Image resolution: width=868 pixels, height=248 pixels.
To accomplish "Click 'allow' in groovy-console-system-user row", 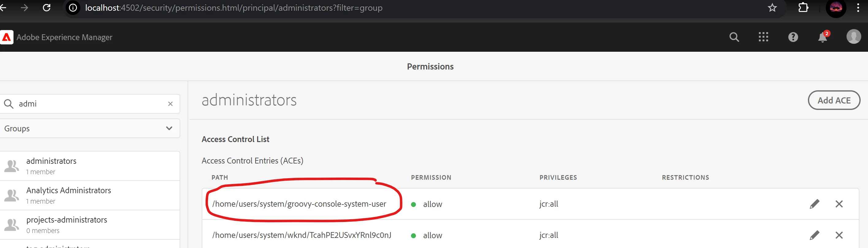I will (x=432, y=204).
